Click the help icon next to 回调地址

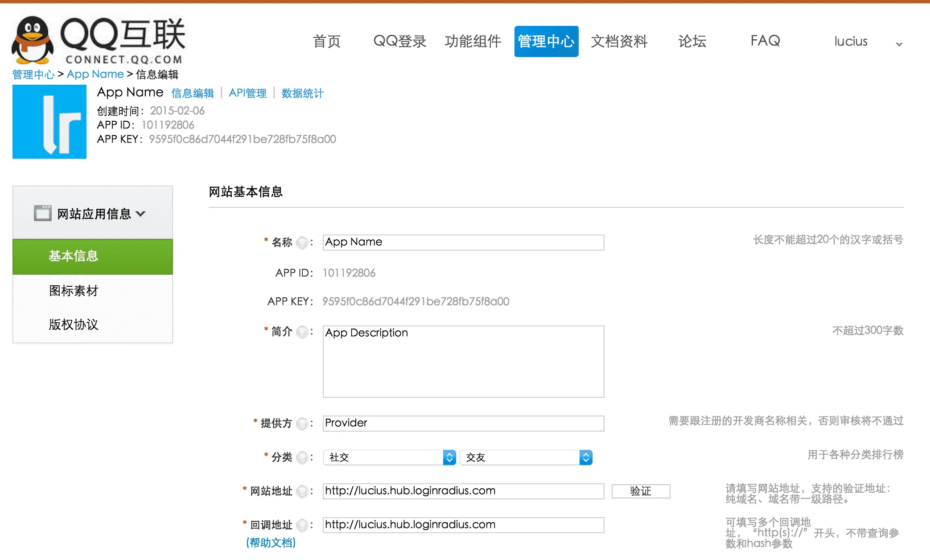pyautogui.click(x=302, y=525)
